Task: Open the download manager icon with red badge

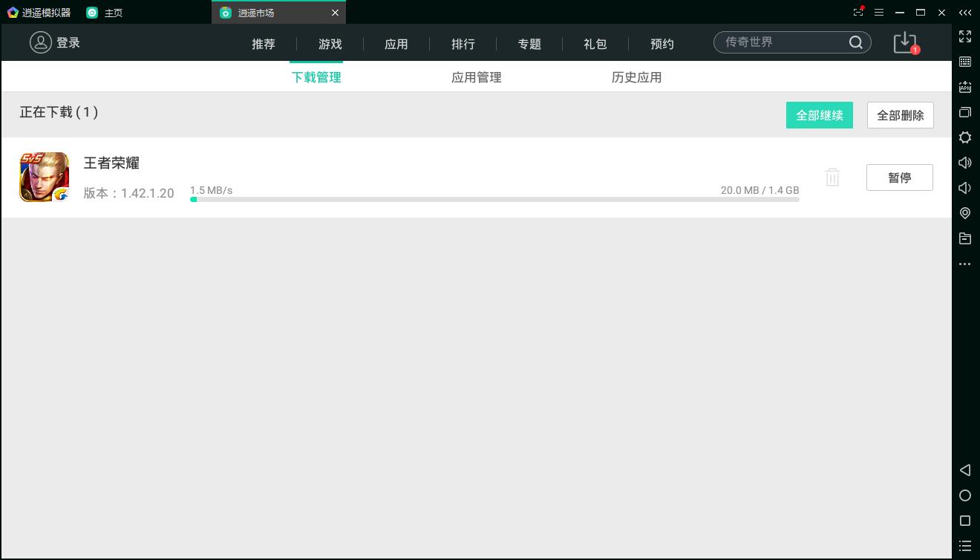Action: (x=906, y=42)
